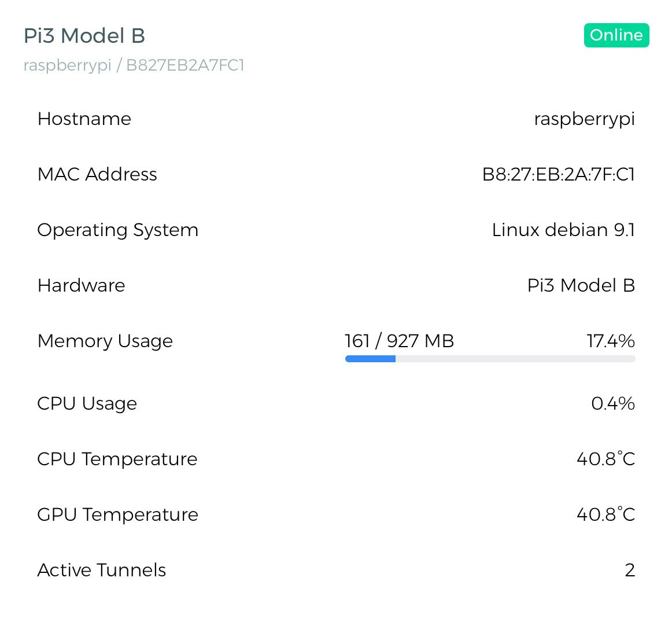This screenshot has width=672, height=640.
Task: Click the CPU Temperature value 40.8°C
Action: (605, 459)
